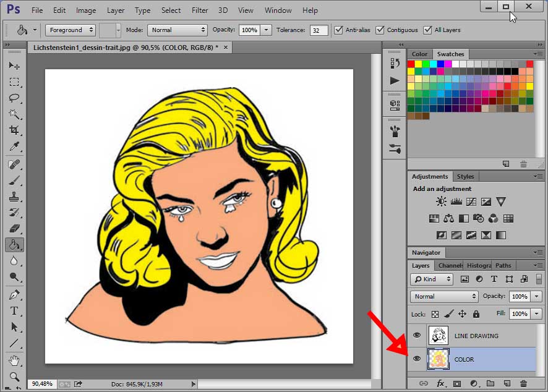This screenshot has width=548, height=392.
Task: Select the Eraser tool
Action: tap(14, 229)
